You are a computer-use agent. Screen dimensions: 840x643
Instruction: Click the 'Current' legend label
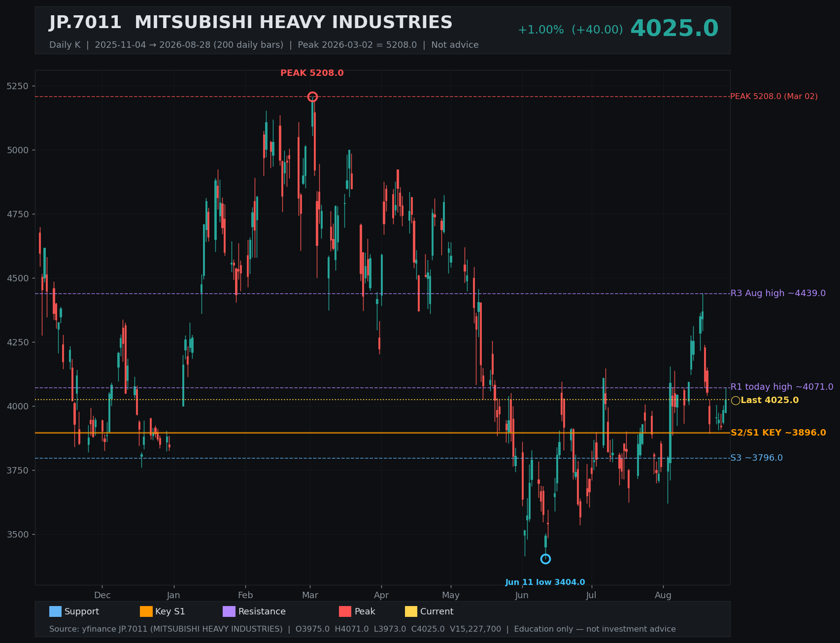(437, 611)
